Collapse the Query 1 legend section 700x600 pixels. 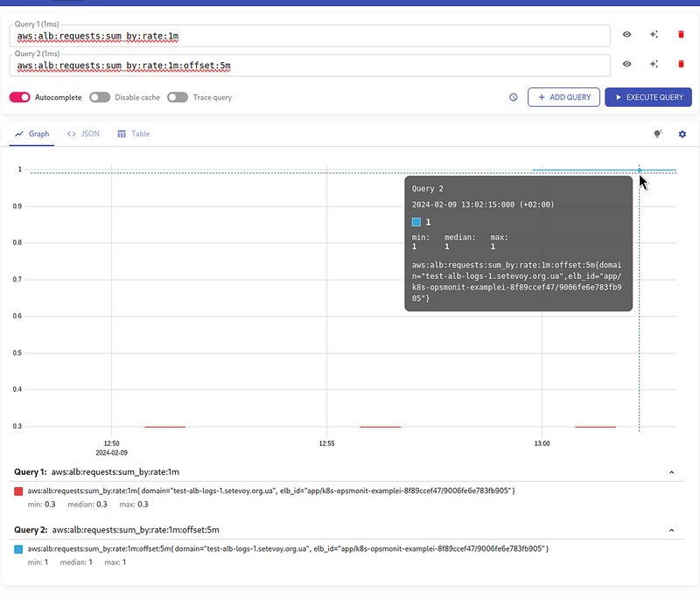click(x=671, y=472)
